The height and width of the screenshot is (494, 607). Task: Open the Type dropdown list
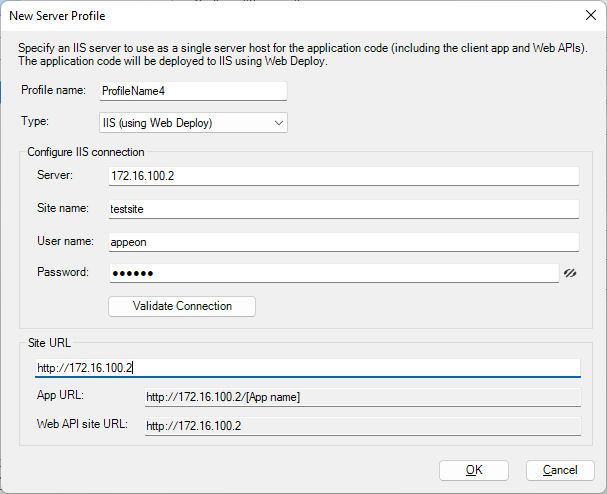tap(194, 123)
